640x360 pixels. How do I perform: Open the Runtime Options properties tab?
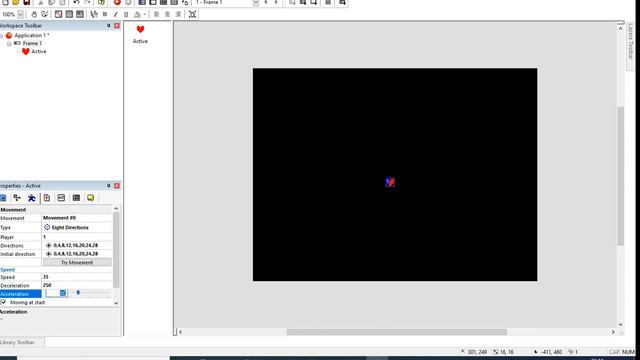click(47, 198)
